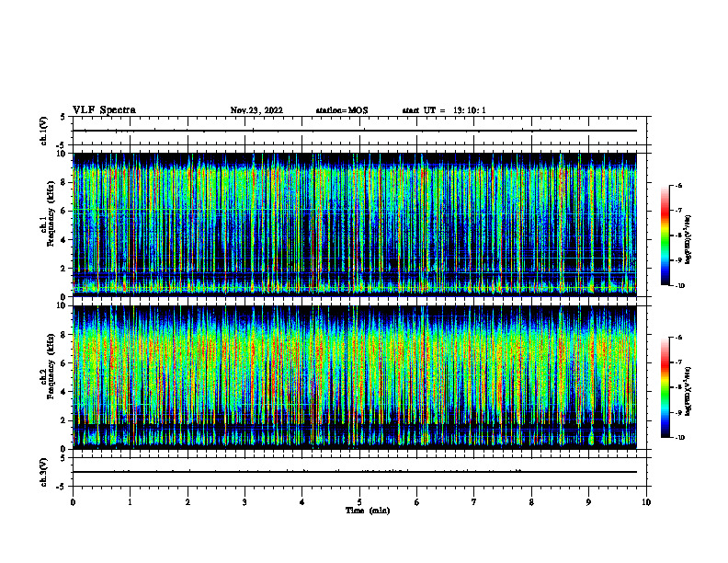This screenshot has height=563, width=728.
Task: Click tick label "3" on the time axis
Action: (x=245, y=502)
